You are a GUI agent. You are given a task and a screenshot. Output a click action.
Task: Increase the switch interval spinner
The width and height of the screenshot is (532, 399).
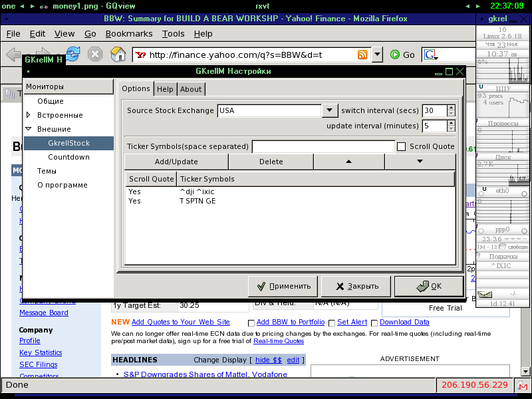tap(451, 108)
